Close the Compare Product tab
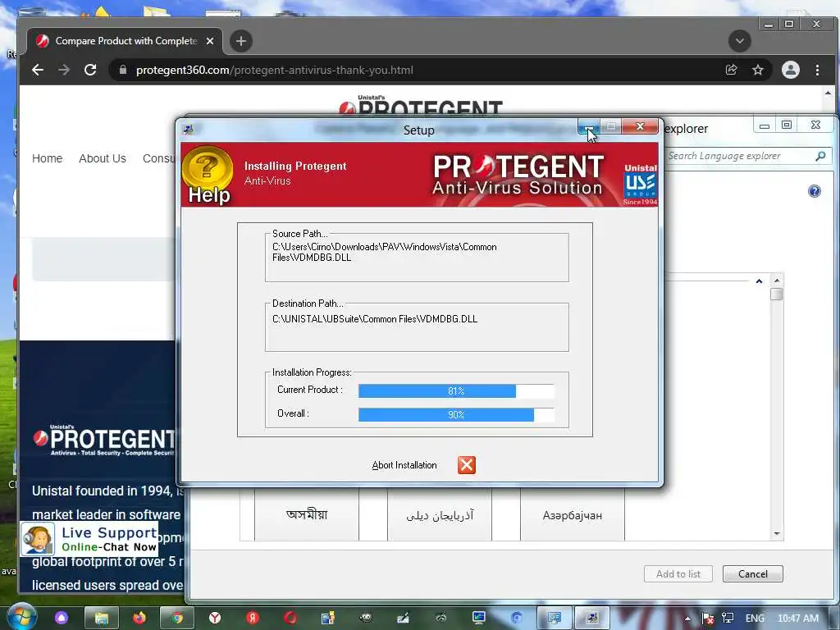This screenshot has height=630, width=840. (210, 41)
